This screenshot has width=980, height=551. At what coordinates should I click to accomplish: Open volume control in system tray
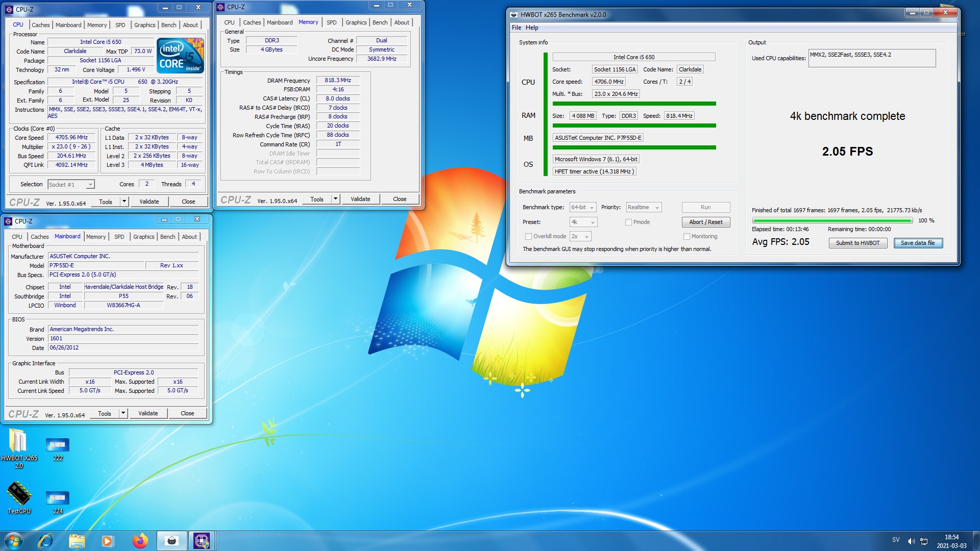(911, 541)
